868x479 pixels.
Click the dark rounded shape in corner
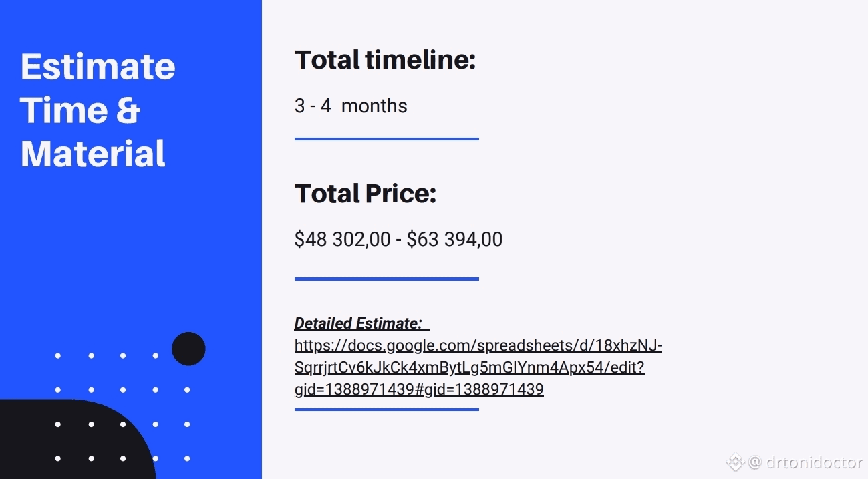click(74, 441)
